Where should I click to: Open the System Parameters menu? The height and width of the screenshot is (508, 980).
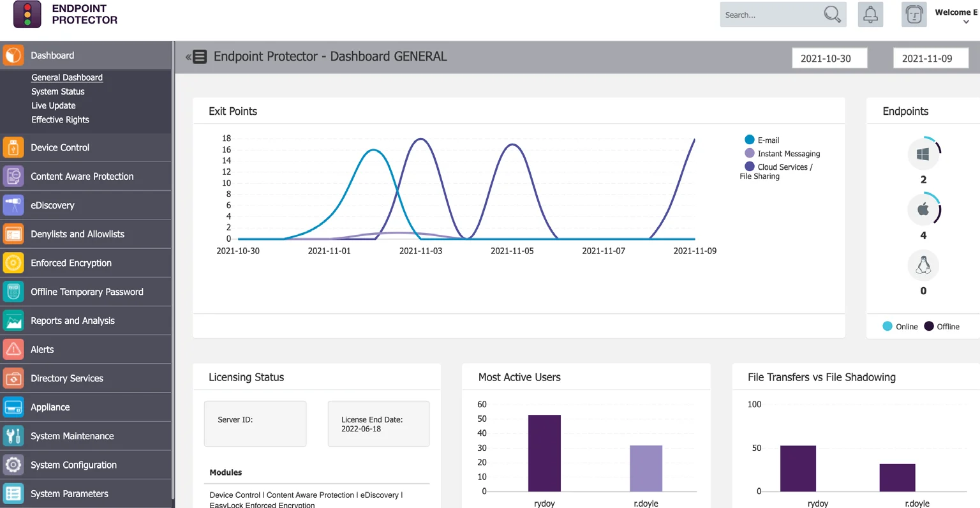(86, 494)
